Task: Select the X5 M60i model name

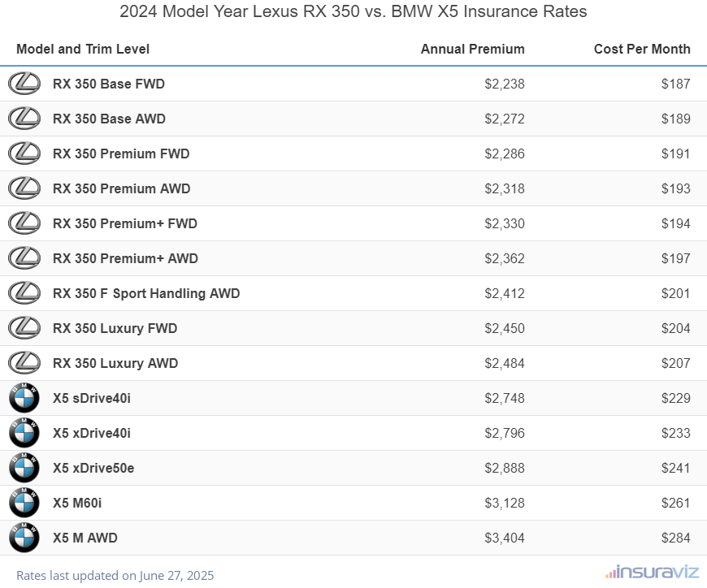Action: click(x=77, y=503)
